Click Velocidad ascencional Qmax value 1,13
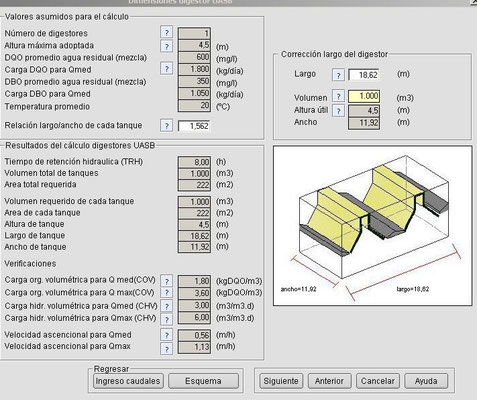The height and width of the screenshot is (400, 477). click(x=194, y=347)
